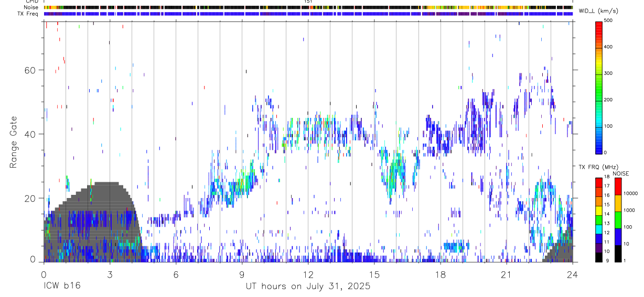The width and height of the screenshot is (644, 297).
Task: Click the 'ICW b16' radar beam label
Action: pyautogui.click(x=62, y=287)
